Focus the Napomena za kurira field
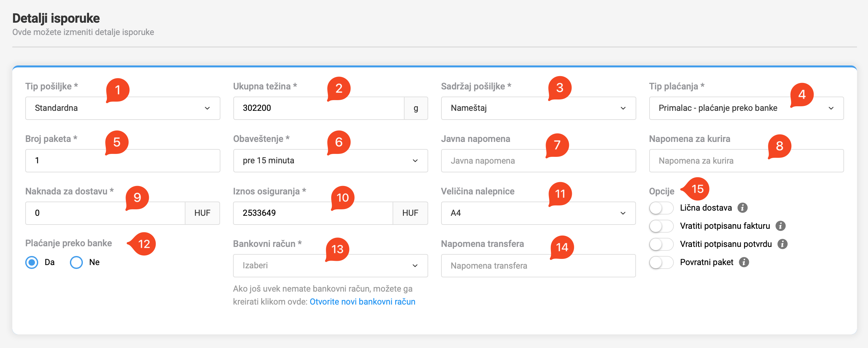868x348 pixels. tap(746, 161)
